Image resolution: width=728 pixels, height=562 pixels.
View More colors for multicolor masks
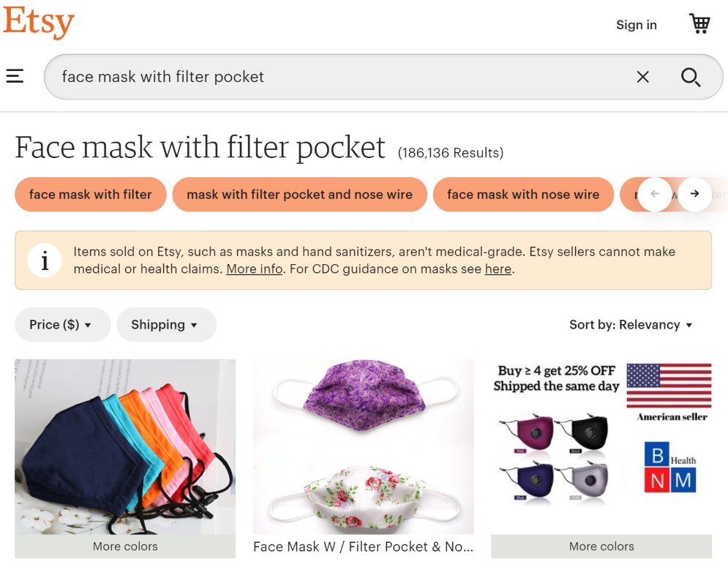(x=125, y=546)
